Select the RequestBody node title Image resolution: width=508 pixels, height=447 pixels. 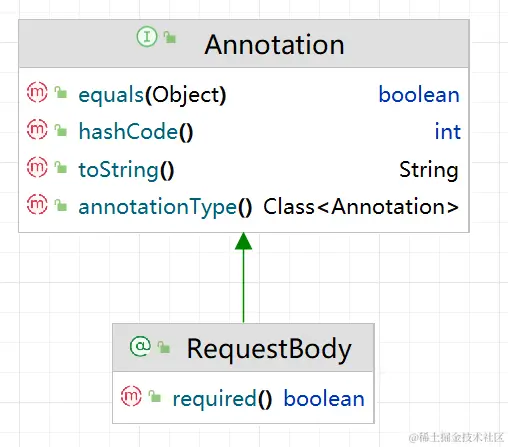coord(269,349)
